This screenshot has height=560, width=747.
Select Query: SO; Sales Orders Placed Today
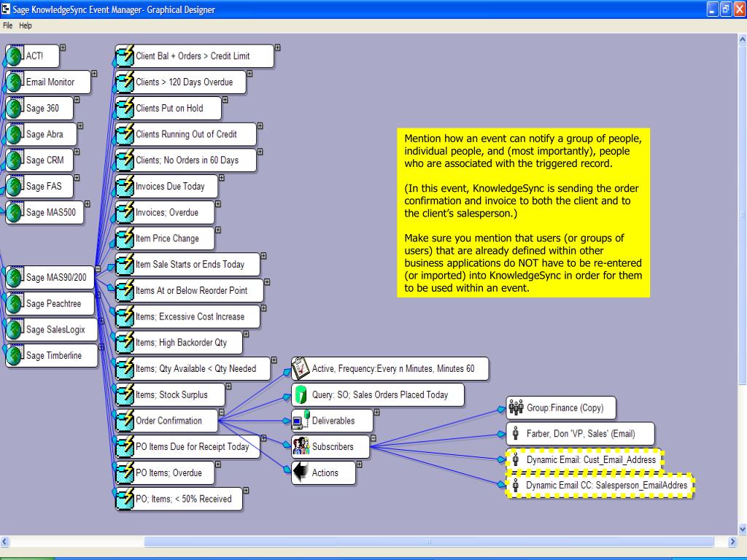click(x=378, y=394)
